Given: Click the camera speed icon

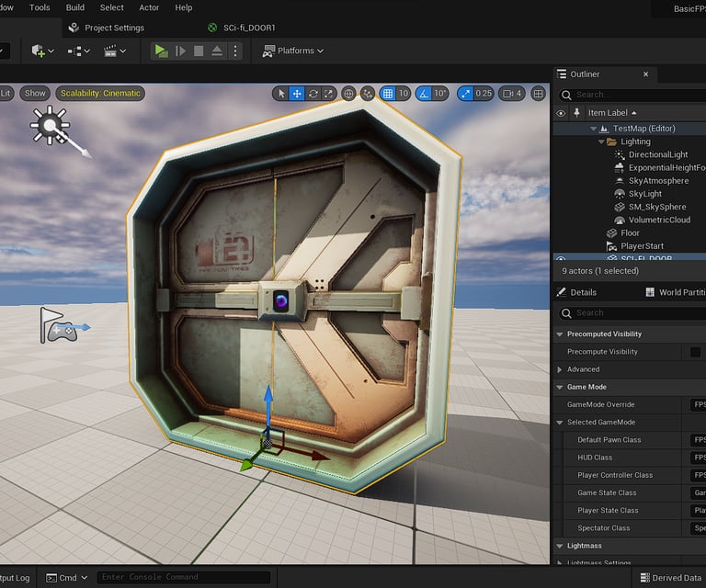Looking at the screenshot, I should pos(509,94).
